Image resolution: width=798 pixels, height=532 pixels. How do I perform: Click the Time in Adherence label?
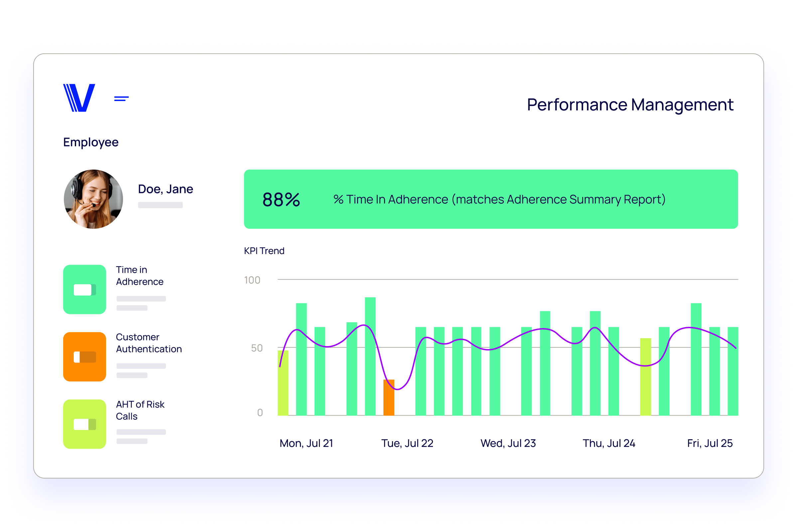[140, 276]
